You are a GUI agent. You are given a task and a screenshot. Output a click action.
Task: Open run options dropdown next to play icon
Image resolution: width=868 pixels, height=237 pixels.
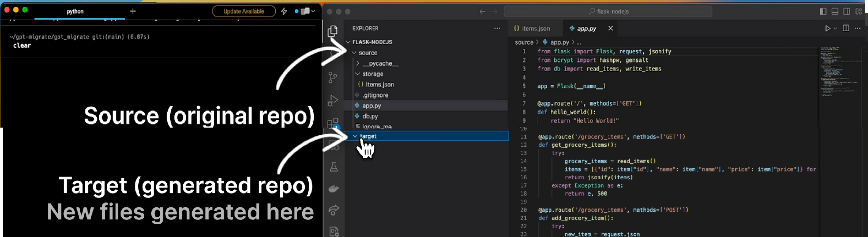(835, 29)
